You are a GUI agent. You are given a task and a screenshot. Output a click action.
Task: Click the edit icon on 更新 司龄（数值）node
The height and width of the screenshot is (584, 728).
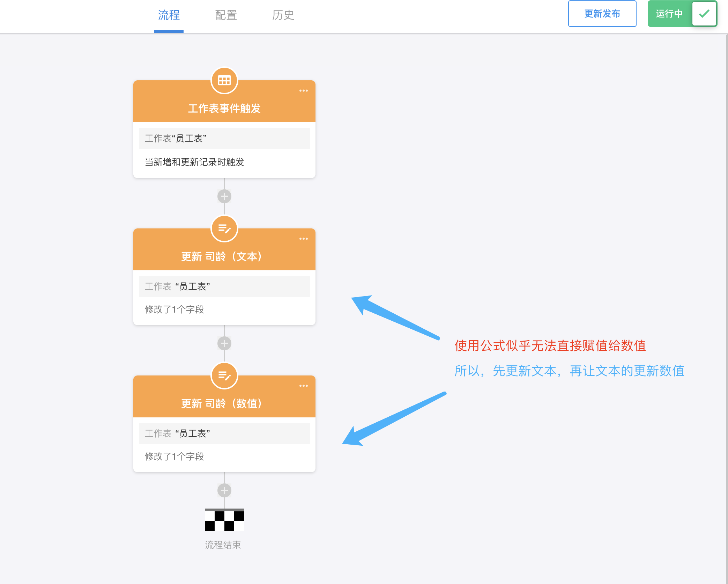point(224,376)
